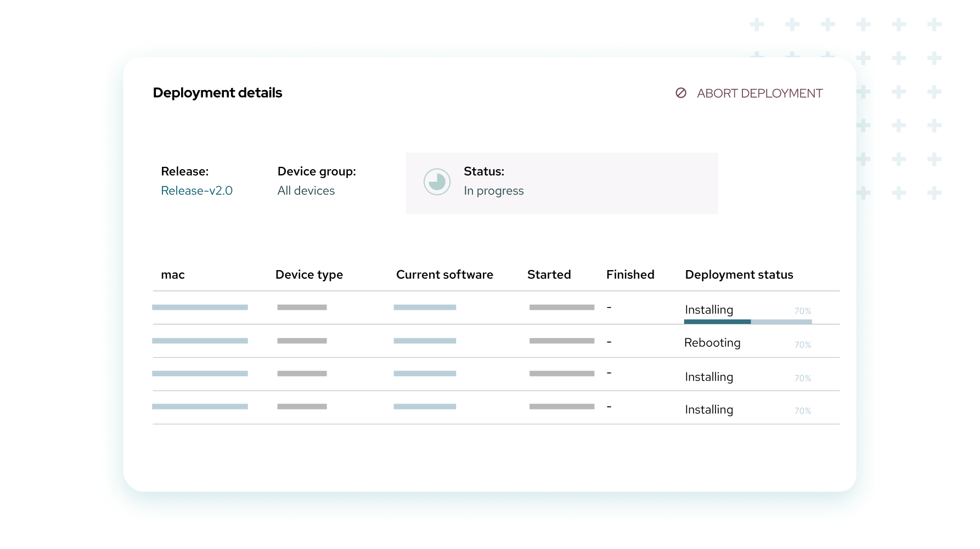Viewport: 980px width, 549px height.
Task: Click the abort deployment circle icon
Action: click(x=680, y=93)
